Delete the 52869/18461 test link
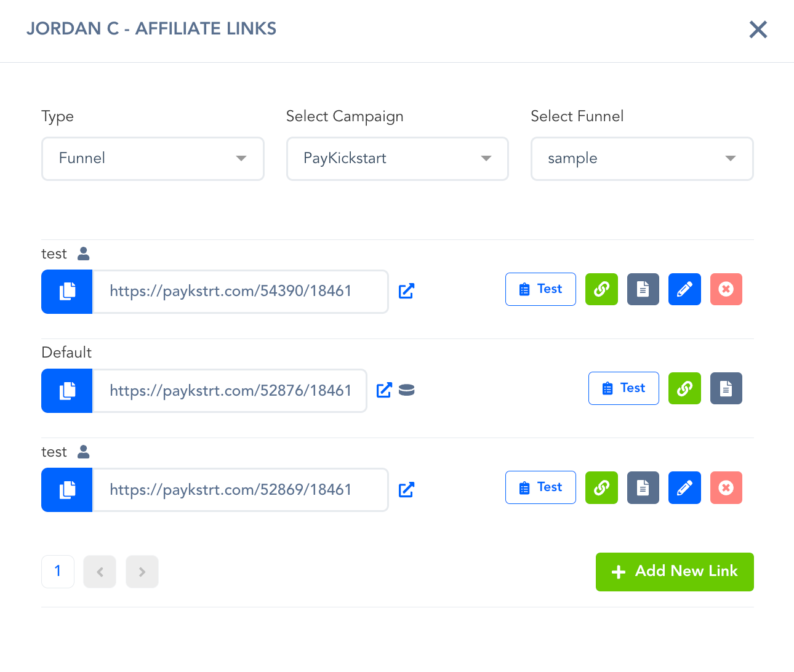The height and width of the screenshot is (672, 794). tap(726, 487)
